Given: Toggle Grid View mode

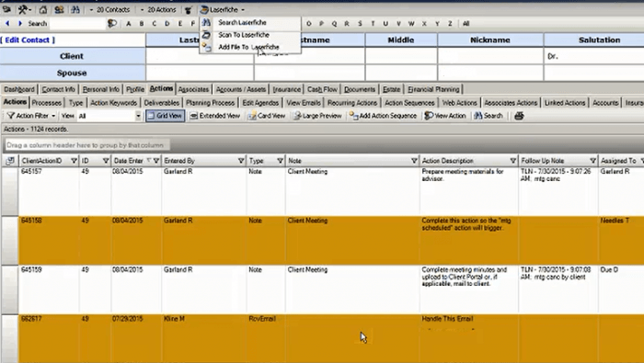Looking at the screenshot, I should pyautogui.click(x=165, y=116).
